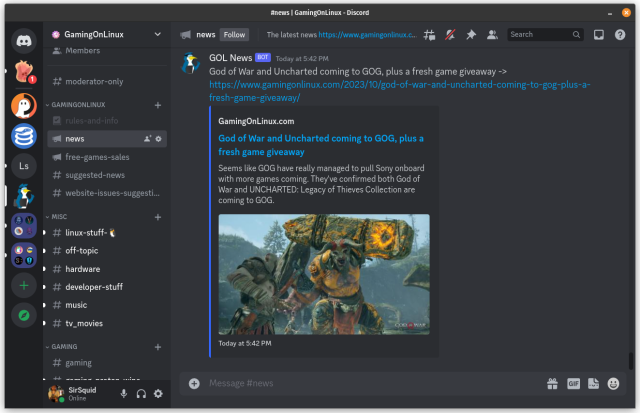The width and height of the screenshot is (640, 413).
Task: Deafen with the headphones icon
Action: click(x=141, y=393)
